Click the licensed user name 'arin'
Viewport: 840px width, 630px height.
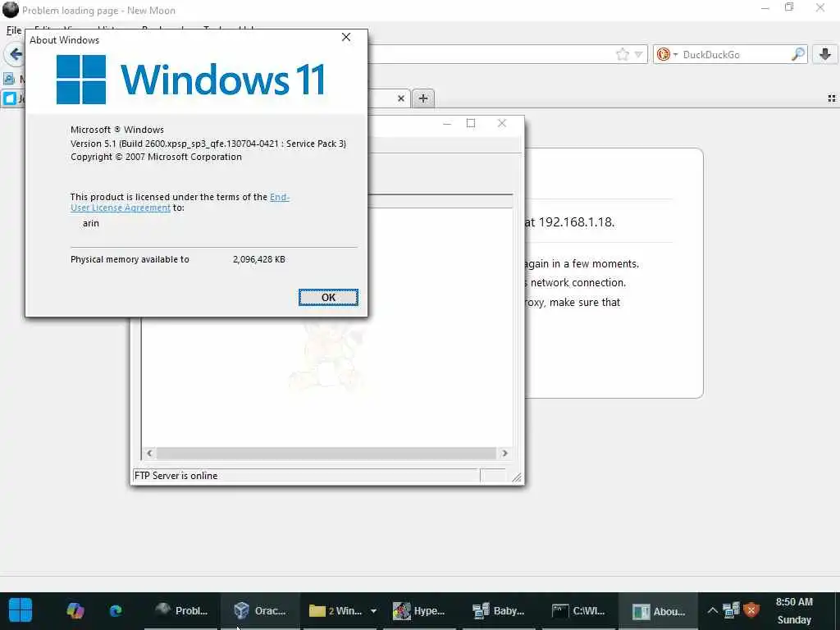point(90,223)
